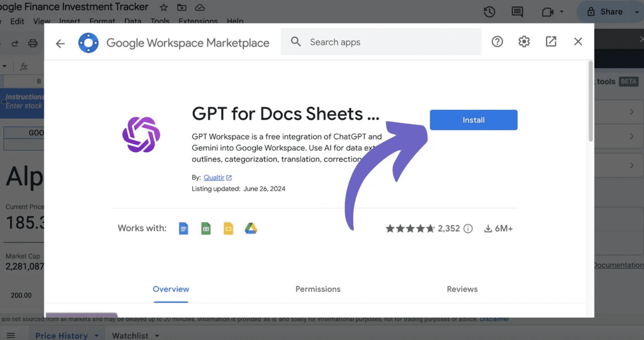
Task: Expand the second side panel chevron row
Action: pyautogui.click(x=632, y=136)
